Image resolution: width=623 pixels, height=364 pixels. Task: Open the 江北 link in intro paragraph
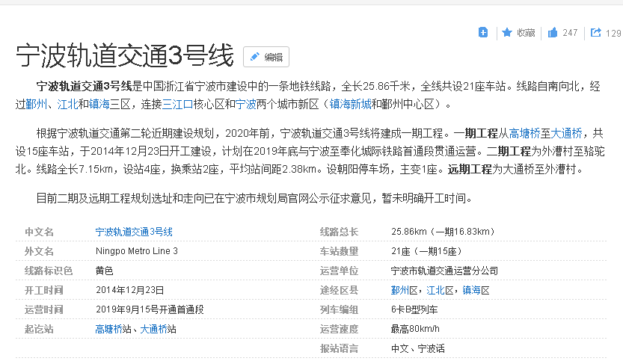(68, 105)
